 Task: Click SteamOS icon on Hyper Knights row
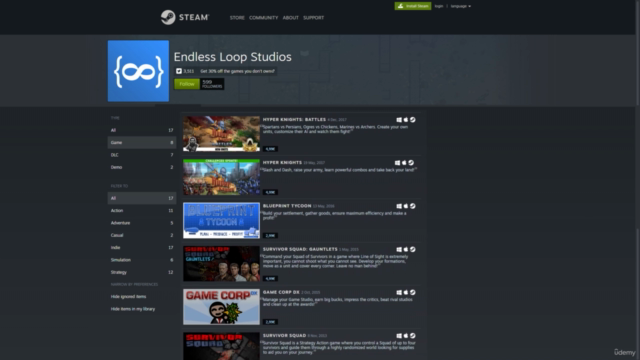point(411,163)
